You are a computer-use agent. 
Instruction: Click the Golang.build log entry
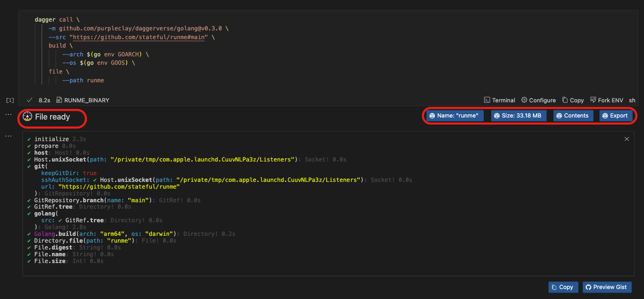pyautogui.click(x=131, y=234)
